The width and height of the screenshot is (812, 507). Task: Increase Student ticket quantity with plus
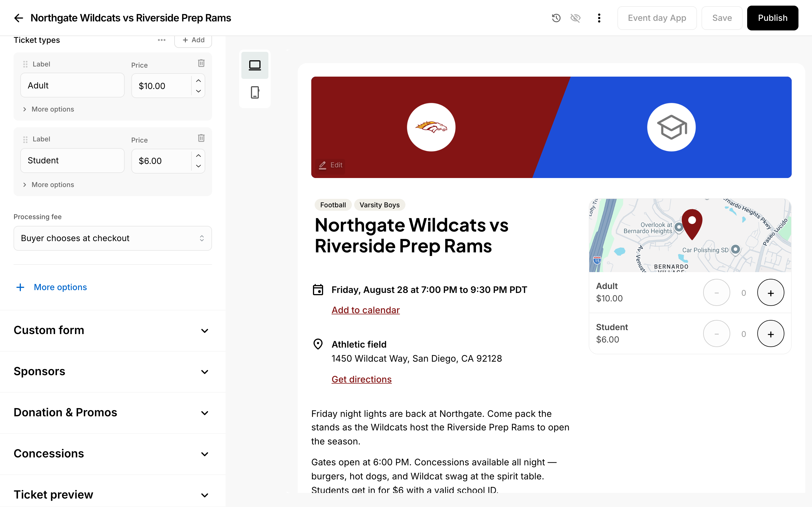coord(771,334)
